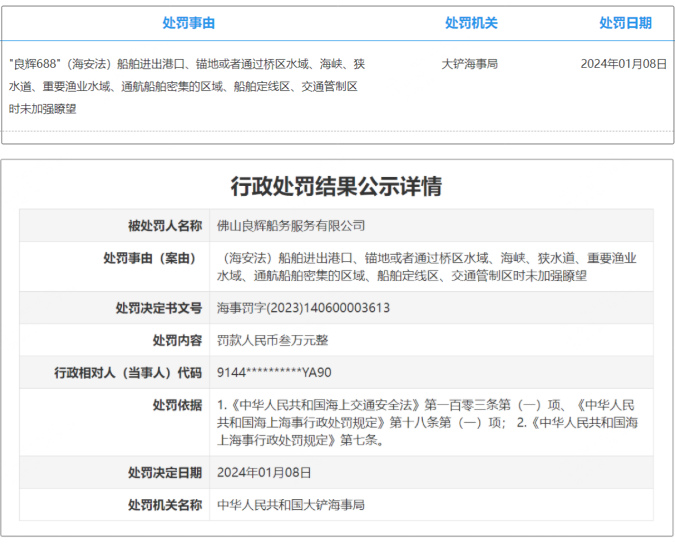Select the "良辉688" penalty reason row text
The width and height of the screenshot is (675, 546).
[x=187, y=87]
